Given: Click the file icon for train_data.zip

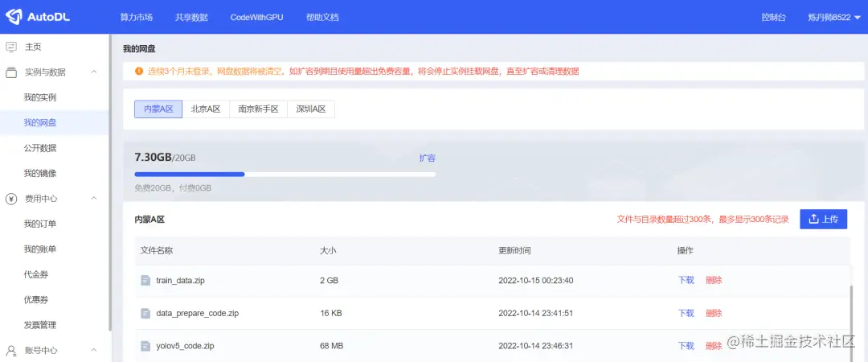Looking at the screenshot, I should click(x=145, y=281).
